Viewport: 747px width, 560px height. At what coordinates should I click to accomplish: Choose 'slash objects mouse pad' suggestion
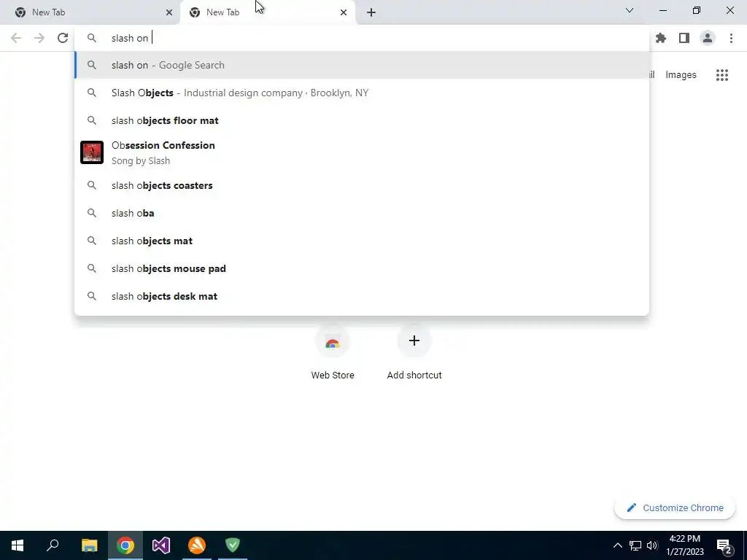coord(362,268)
